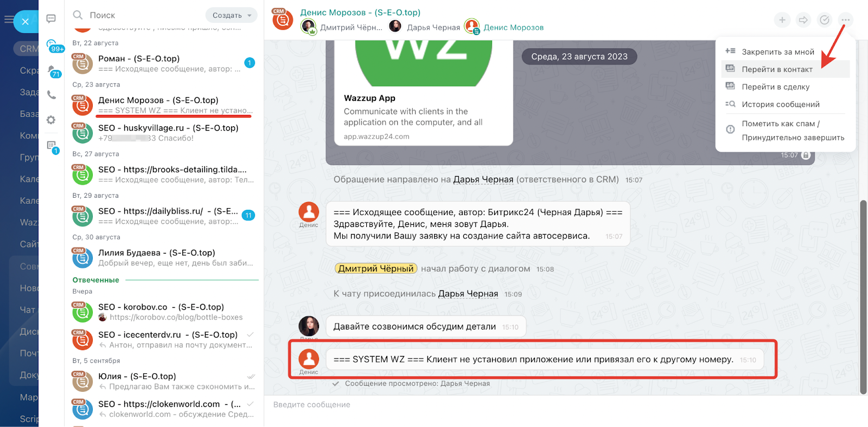Open the 99+ notifications icon
Viewport: 868px width, 427px height.
point(54,46)
